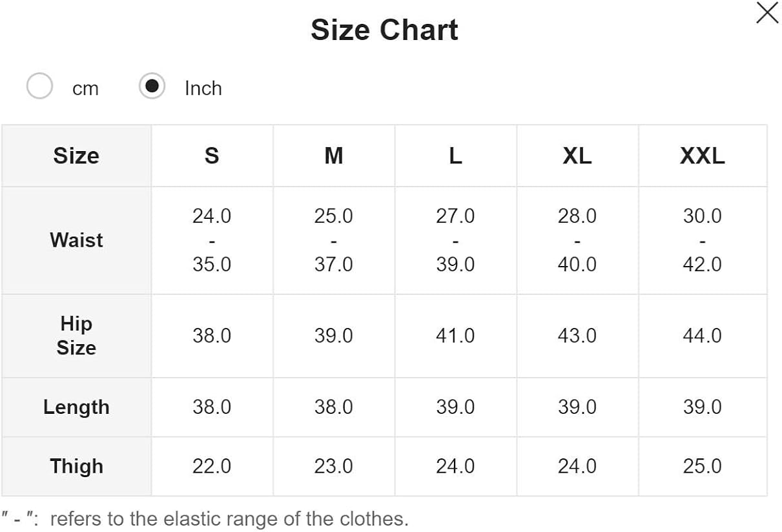Viewport: 782px width, 532px height.
Task: Click the Waist row label
Action: 76,240
